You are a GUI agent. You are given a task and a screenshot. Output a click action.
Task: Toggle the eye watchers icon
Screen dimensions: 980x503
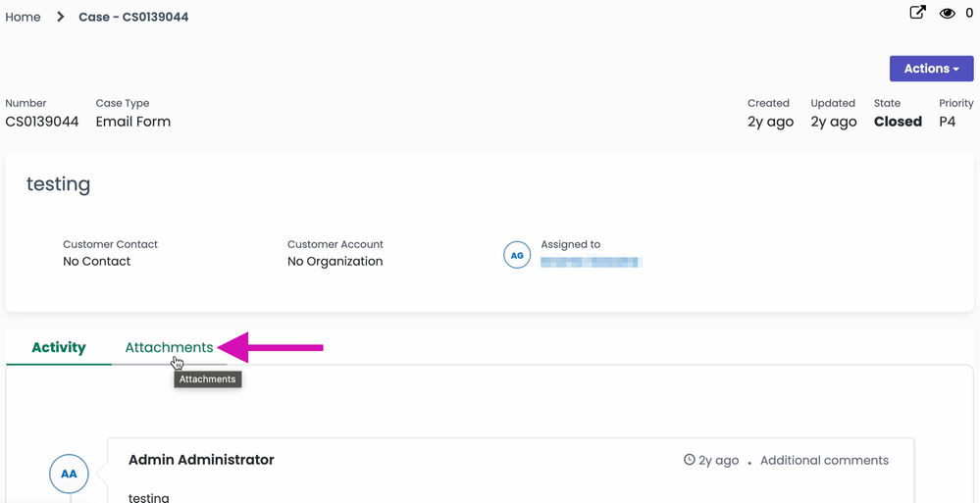[x=947, y=14]
